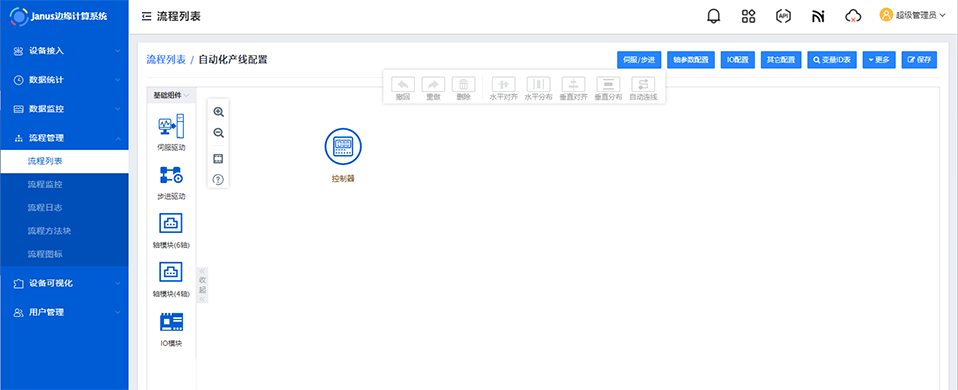Click the API hexagon icon
The height and width of the screenshot is (390, 958).
pyautogui.click(x=783, y=17)
